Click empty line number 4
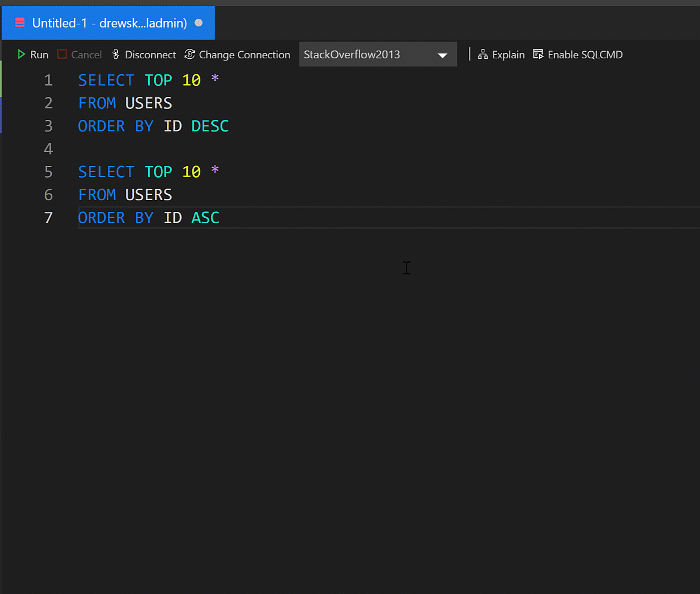Viewport: 700px width, 594px height. point(48,149)
